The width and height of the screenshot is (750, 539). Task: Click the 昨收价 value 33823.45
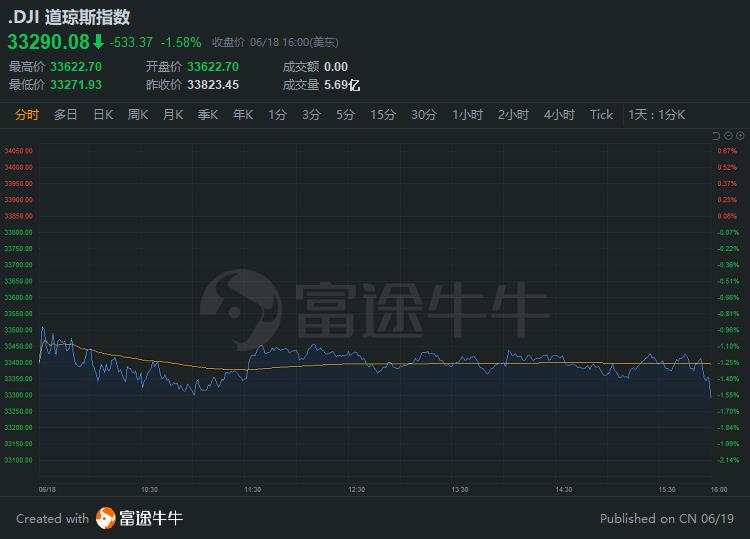[x=213, y=85]
